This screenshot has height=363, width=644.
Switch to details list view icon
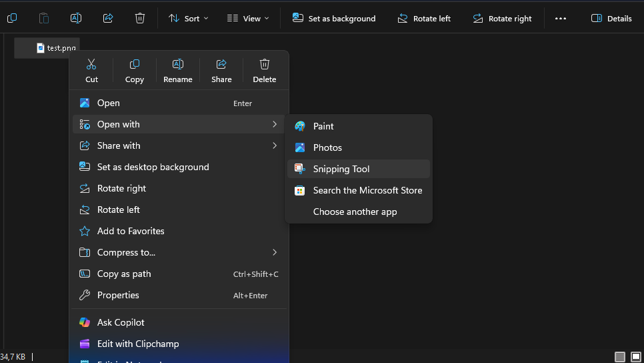[620, 357]
